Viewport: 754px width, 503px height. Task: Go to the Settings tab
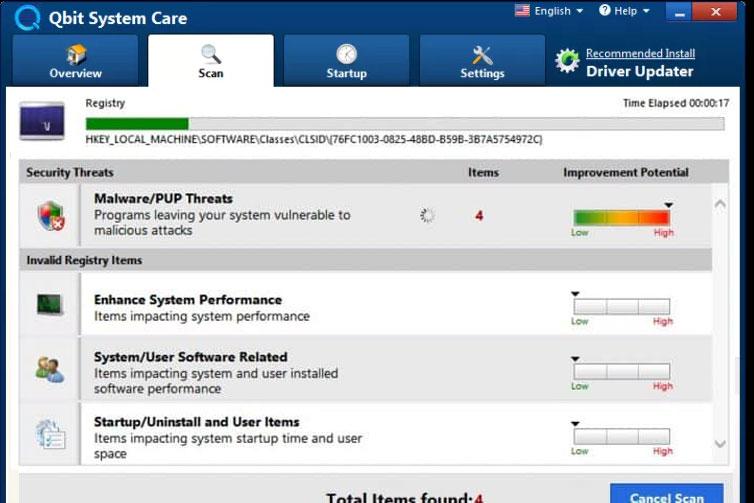pyautogui.click(x=482, y=61)
